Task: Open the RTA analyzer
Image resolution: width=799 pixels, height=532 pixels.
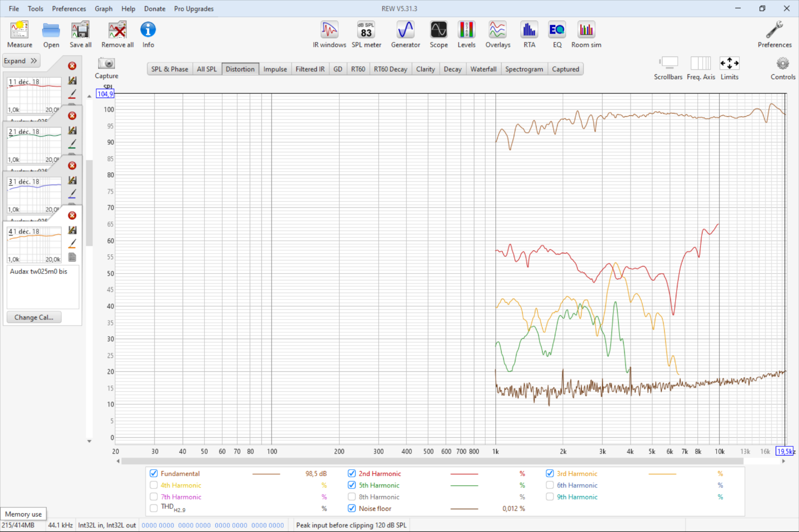Action: point(529,34)
